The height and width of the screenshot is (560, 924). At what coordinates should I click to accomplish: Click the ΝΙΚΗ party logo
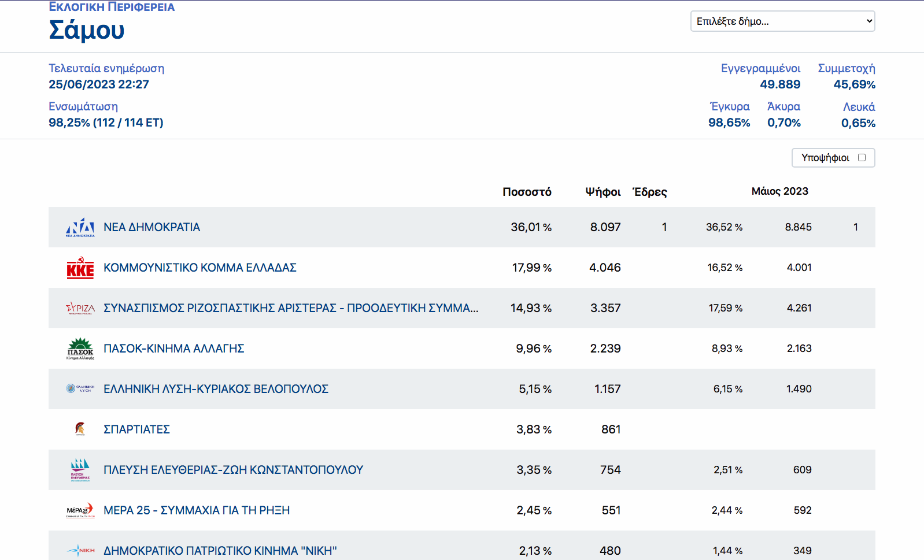point(80,550)
